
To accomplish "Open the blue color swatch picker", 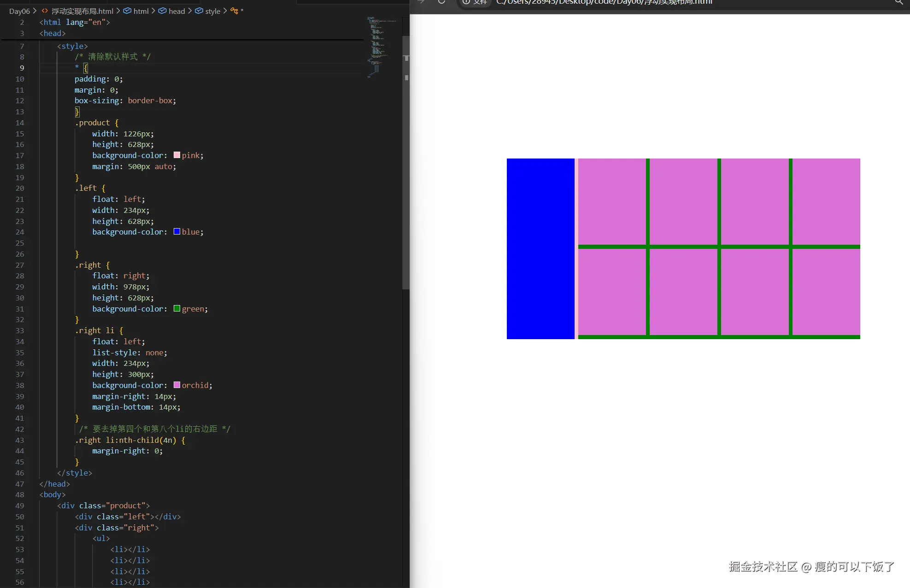I will coord(177,232).
